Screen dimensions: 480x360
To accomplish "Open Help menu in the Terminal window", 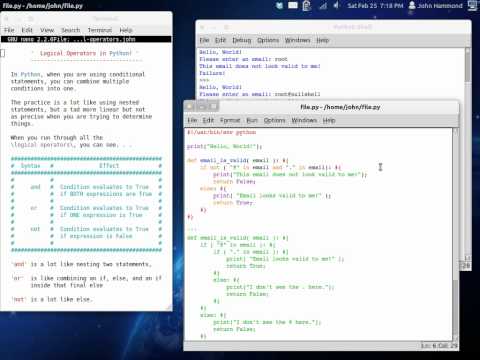I will [126, 30].
